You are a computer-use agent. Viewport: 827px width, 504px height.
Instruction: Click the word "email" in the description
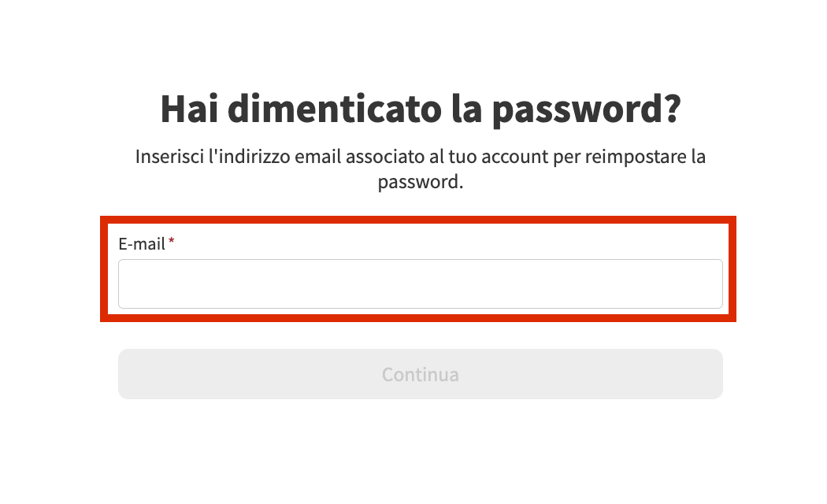tap(313, 157)
